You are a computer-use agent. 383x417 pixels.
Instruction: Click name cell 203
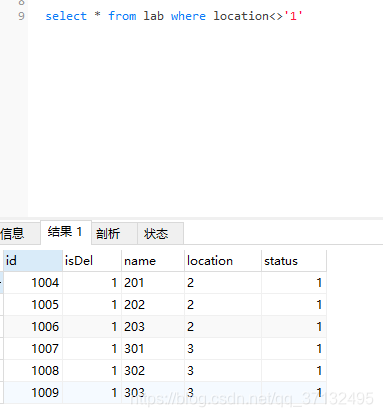[x=153, y=327]
